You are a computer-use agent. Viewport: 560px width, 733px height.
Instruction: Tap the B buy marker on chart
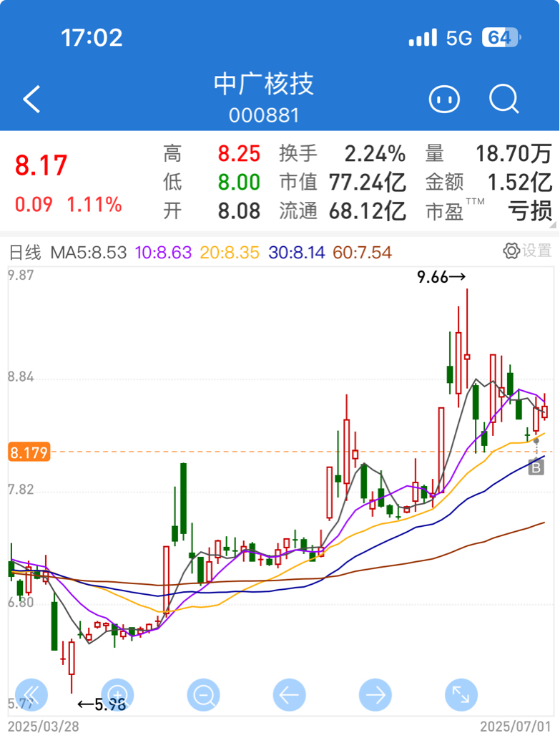tap(536, 467)
